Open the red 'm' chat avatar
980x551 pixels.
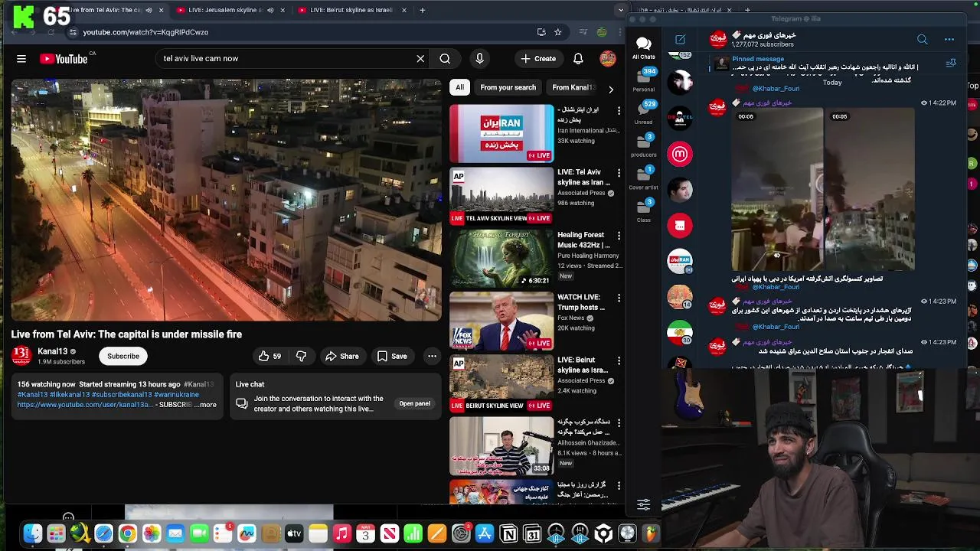coord(680,154)
